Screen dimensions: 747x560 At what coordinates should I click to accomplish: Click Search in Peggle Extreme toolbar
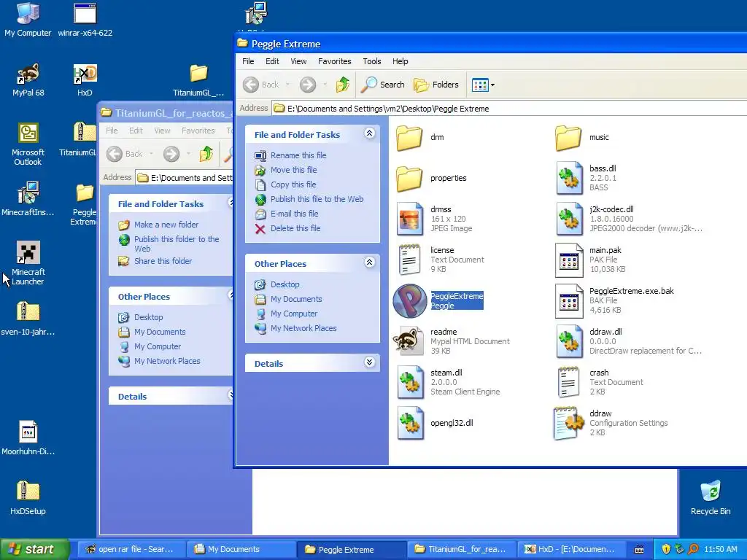[382, 85]
